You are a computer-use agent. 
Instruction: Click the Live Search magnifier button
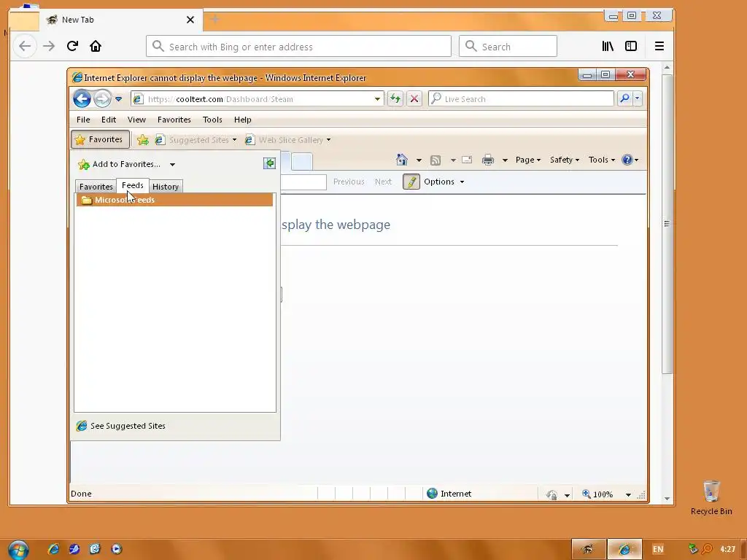(624, 98)
